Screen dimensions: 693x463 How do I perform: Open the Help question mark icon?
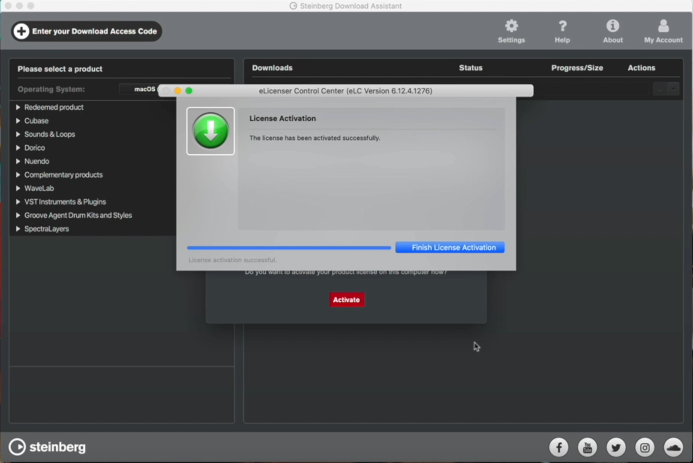coord(562,26)
